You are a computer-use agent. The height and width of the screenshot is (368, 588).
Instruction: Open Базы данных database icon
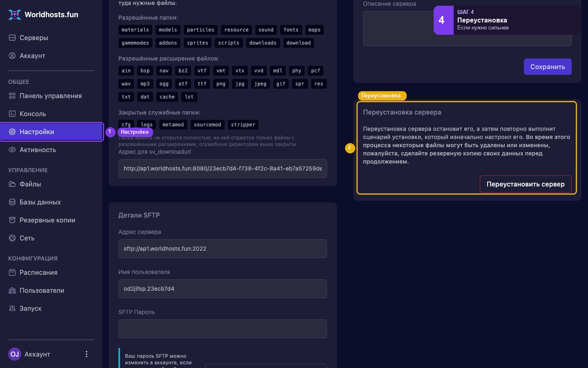click(x=12, y=202)
